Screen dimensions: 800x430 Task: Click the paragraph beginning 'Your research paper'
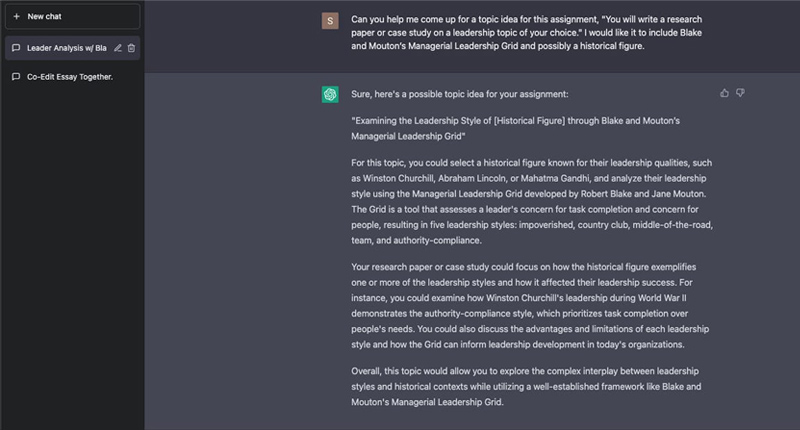pyautogui.click(x=530, y=306)
